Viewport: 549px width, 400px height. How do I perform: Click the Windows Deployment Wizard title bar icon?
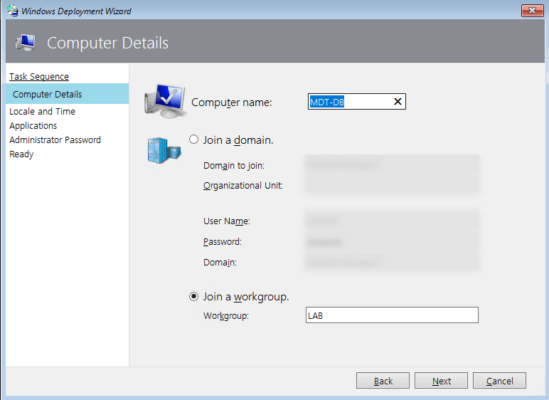[x=13, y=11]
